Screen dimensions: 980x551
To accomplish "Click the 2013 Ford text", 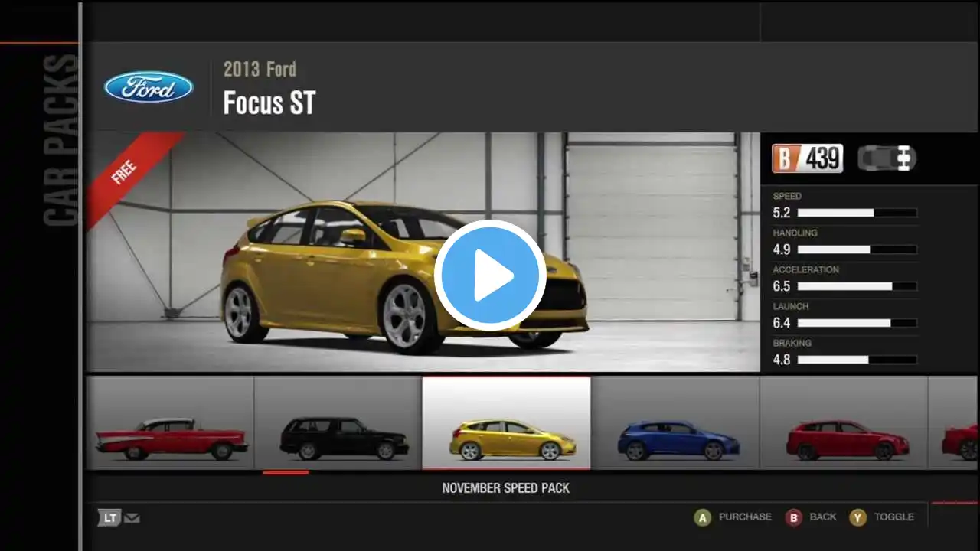I will click(x=260, y=70).
